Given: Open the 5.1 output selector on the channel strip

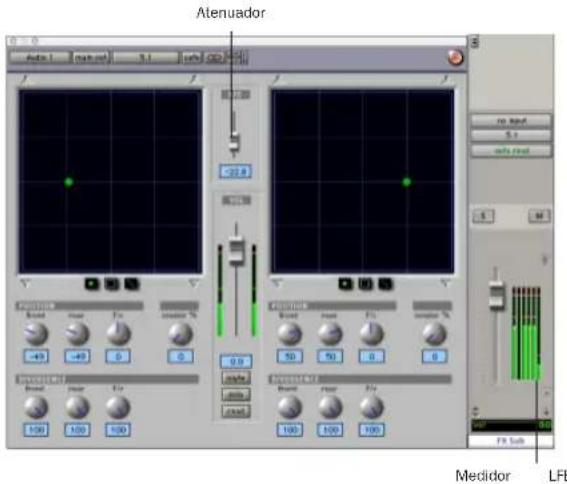Looking at the screenshot, I should tap(511, 136).
